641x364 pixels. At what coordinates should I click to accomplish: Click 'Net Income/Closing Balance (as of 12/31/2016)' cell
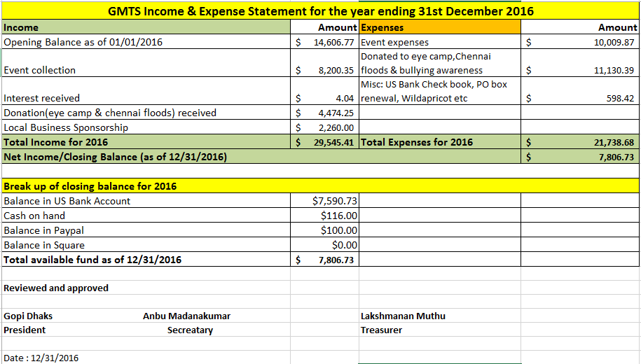click(x=261, y=157)
